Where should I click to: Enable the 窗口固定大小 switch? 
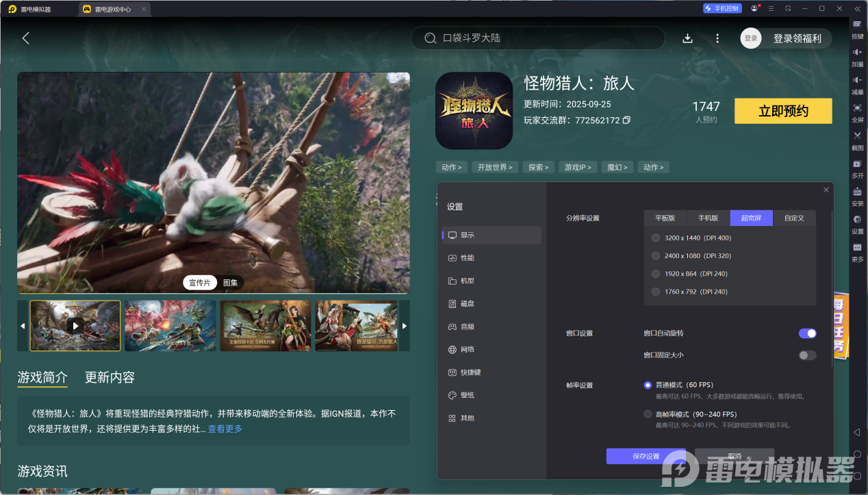(807, 355)
